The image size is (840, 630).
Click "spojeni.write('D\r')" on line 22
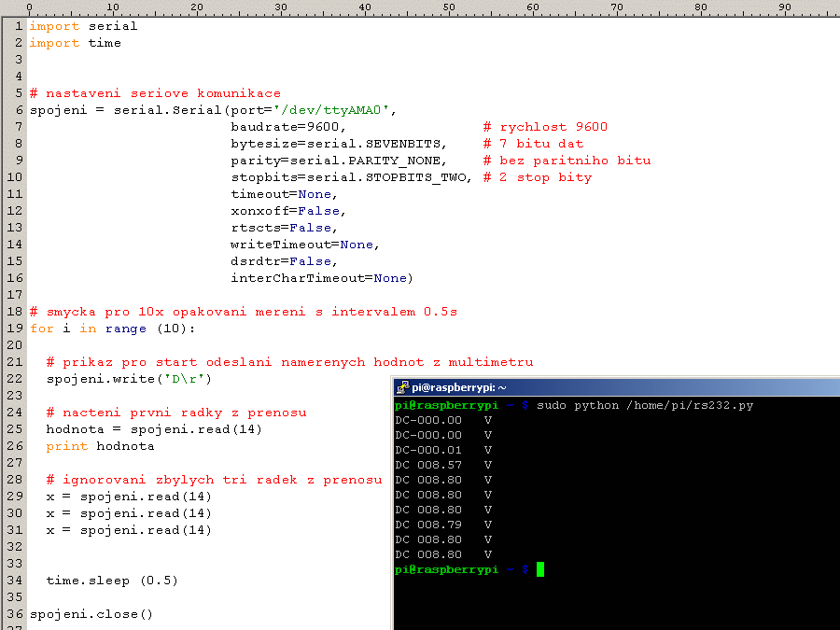click(x=129, y=379)
